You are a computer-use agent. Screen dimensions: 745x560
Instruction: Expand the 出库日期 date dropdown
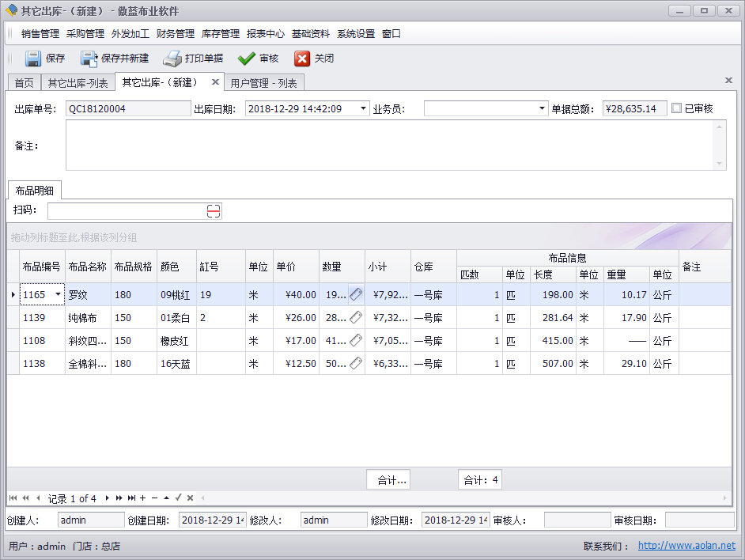tap(363, 108)
